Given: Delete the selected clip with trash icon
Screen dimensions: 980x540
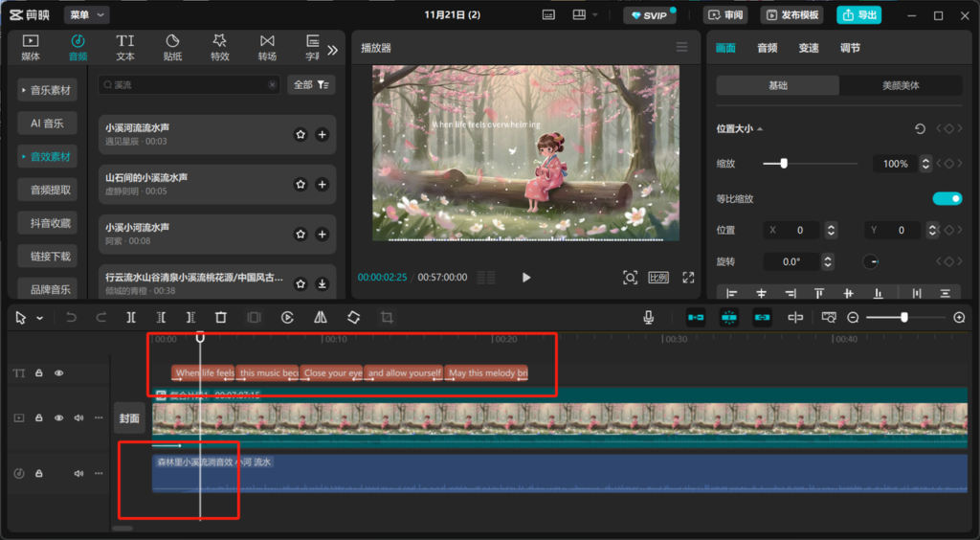Looking at the screenshot, I should coord(221,318).
